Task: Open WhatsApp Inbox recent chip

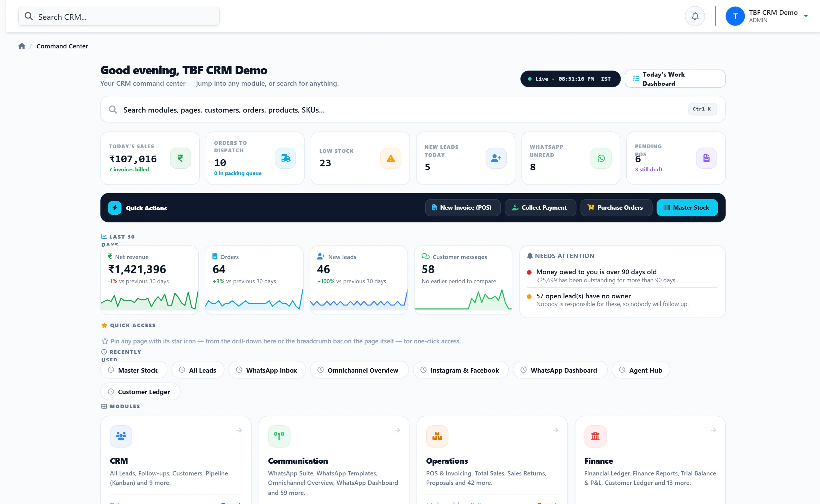Action: pos(267,370)
